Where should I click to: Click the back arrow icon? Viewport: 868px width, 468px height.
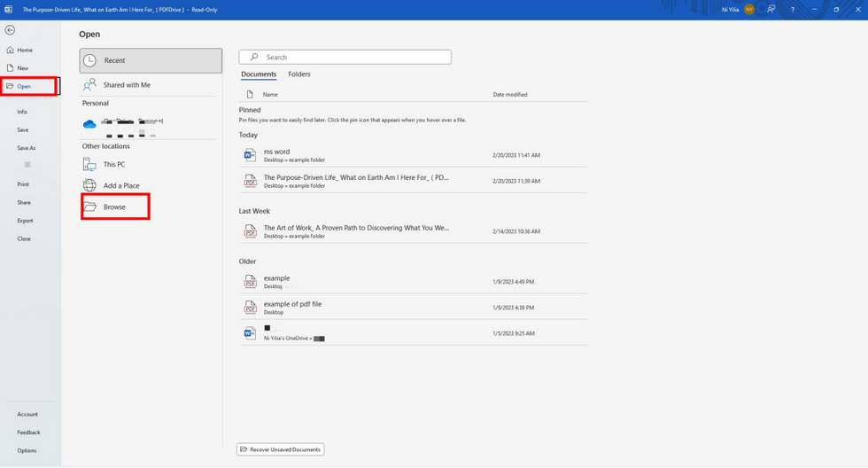point(10,30)
